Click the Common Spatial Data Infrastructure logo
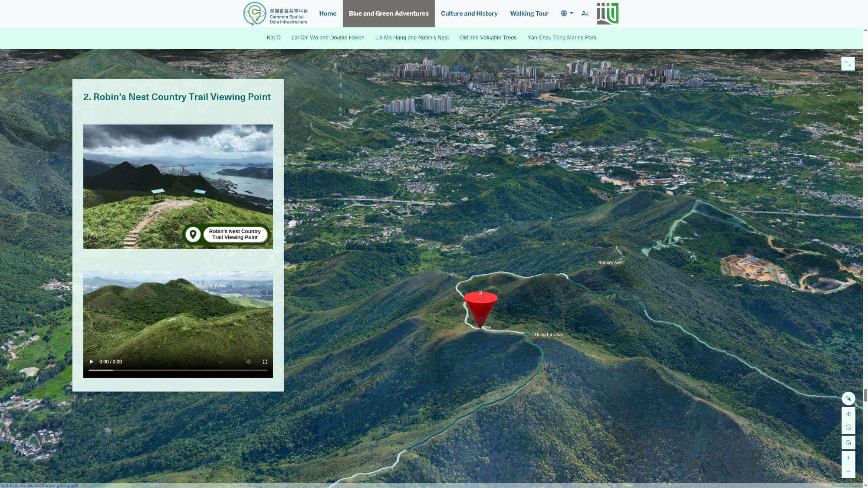 point(276,13)
